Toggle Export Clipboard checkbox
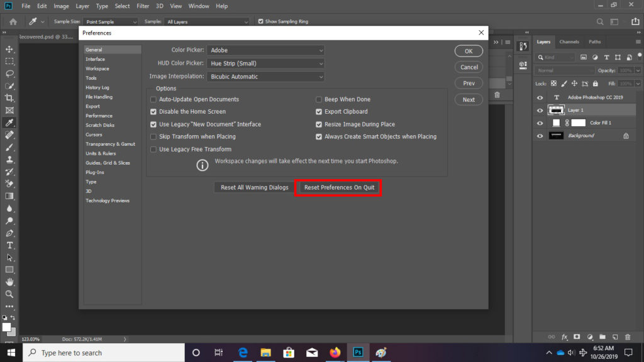This screenshot has height=362, width=644. (x=319, y=112)
